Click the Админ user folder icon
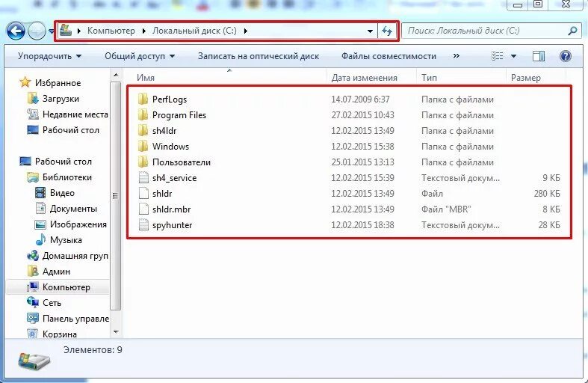Screen dimensions: 588x383 [x=33, y=271]
